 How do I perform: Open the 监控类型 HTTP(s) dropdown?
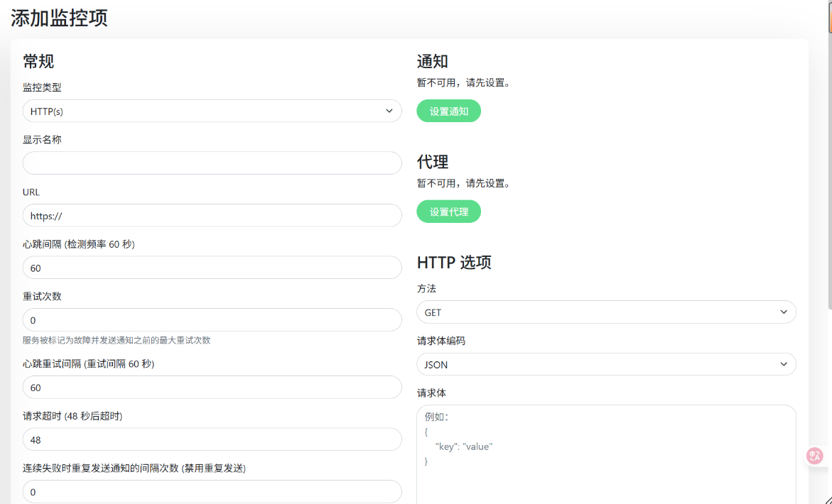point(212,111)
